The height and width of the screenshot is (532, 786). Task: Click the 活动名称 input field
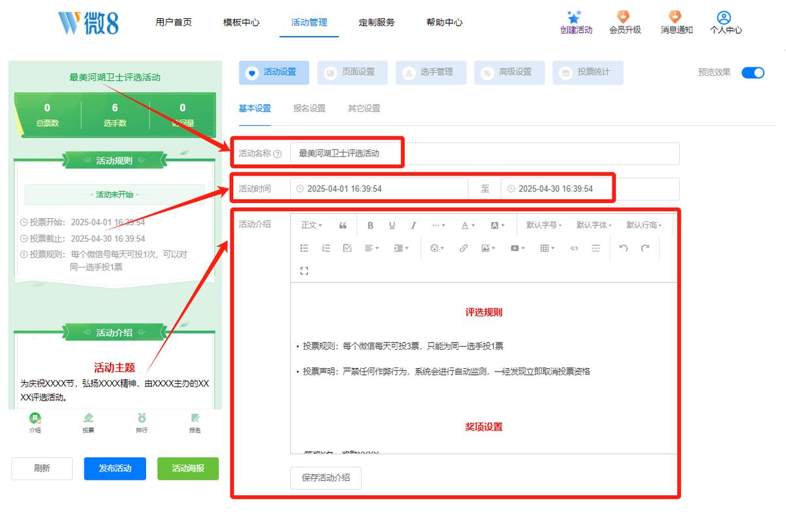[485, 154]
